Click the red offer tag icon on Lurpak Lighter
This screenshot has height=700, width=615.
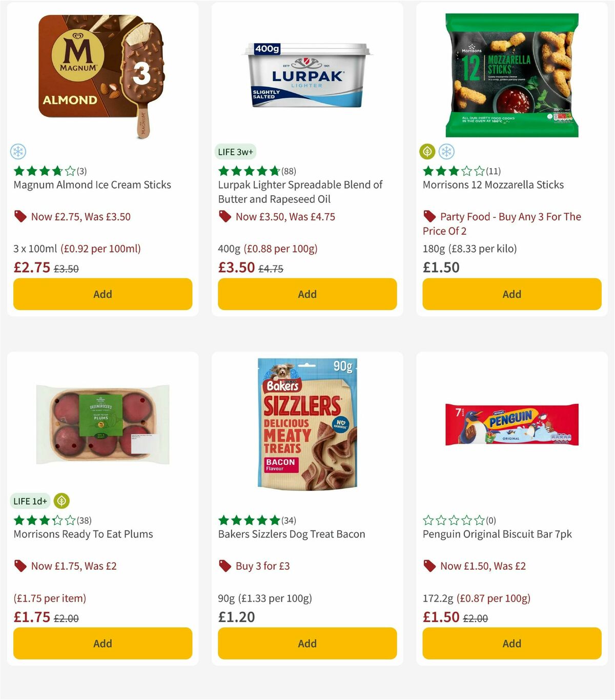tap(224, 216)
